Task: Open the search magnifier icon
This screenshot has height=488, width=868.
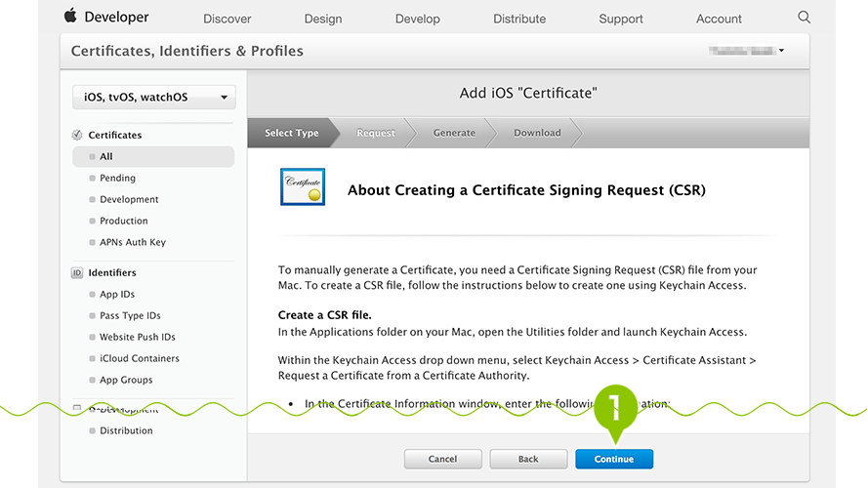Action: click(x=804, y=18)
